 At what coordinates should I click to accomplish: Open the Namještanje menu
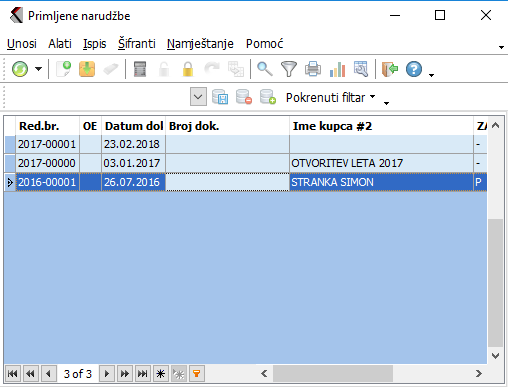coord(200,44)
